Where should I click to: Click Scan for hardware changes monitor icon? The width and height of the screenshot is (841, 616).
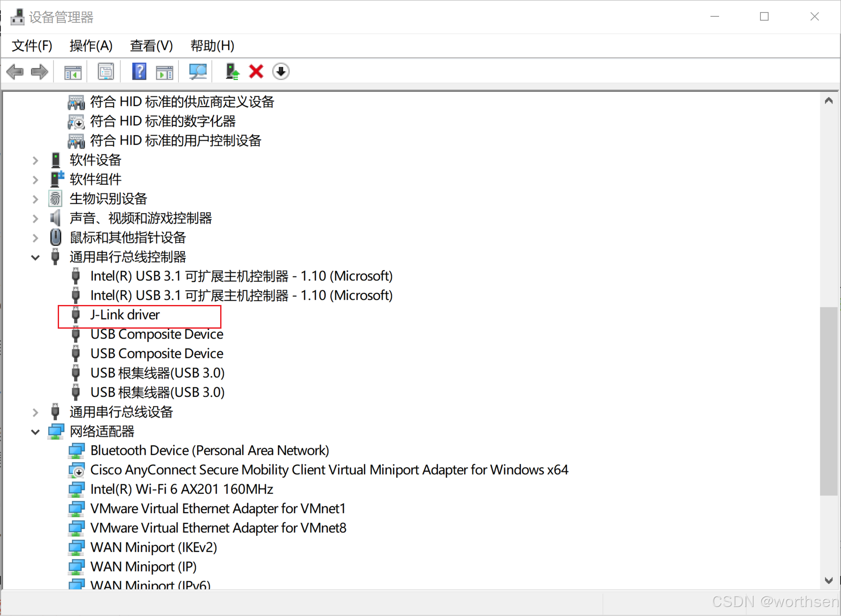pos(198,72)
